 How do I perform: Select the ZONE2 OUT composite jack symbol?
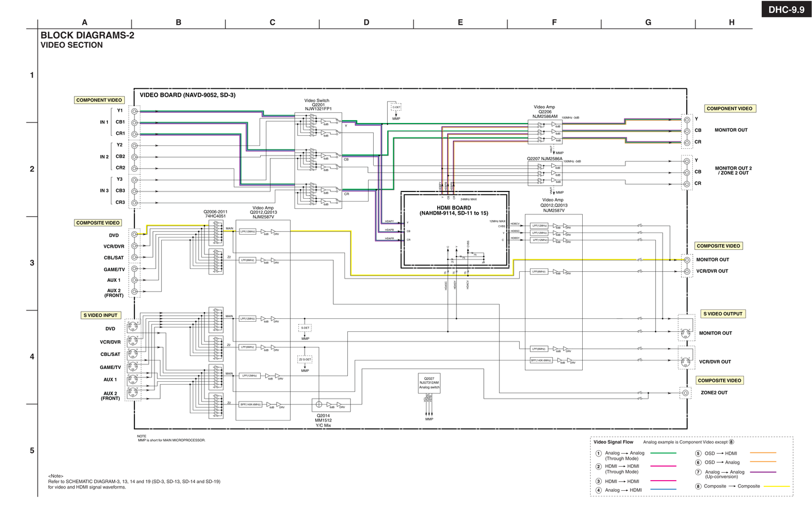click(x=687, y=392)
